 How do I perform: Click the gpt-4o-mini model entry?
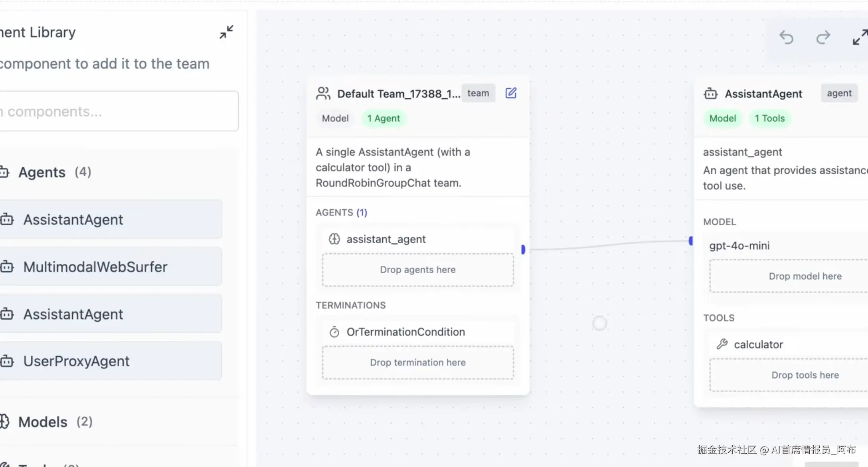pyautogui.click(x=739, y=246)
